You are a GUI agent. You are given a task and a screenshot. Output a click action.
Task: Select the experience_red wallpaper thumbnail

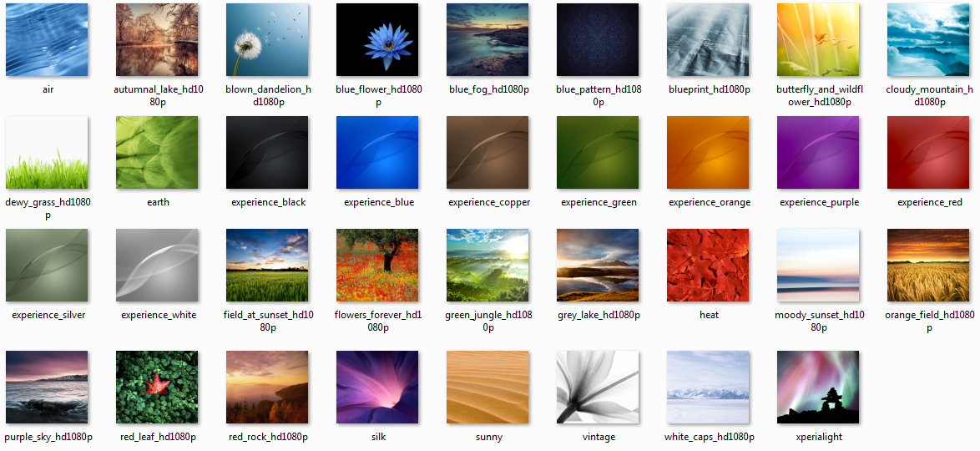click(929, 152)
